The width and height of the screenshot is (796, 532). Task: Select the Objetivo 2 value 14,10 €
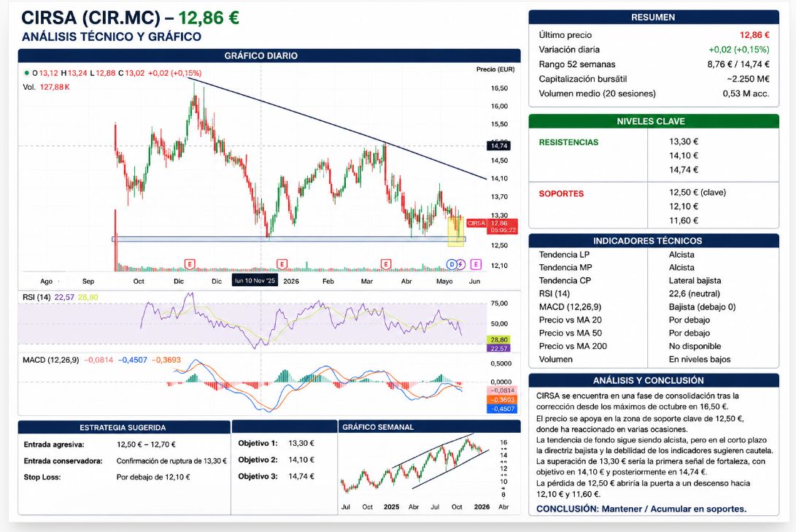(301, 460)
